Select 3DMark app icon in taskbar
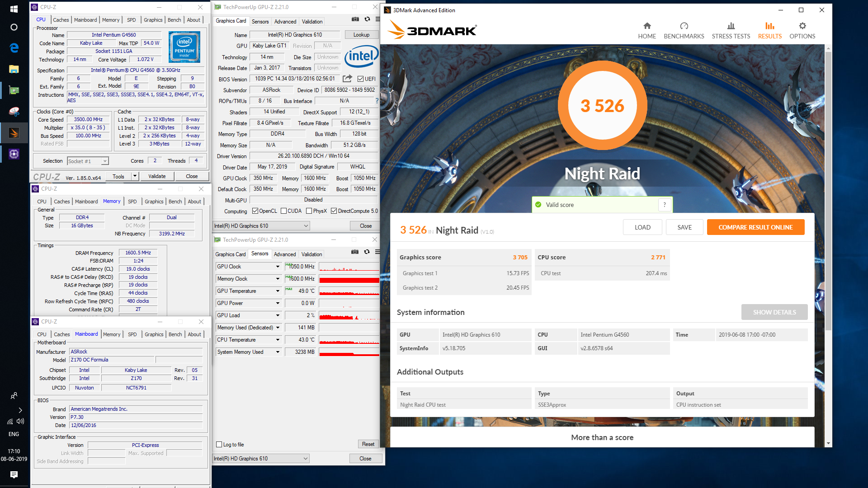Image resolution: width=868 pixels, height=488 pixels. pyautogui.click(x=14, y=133)
